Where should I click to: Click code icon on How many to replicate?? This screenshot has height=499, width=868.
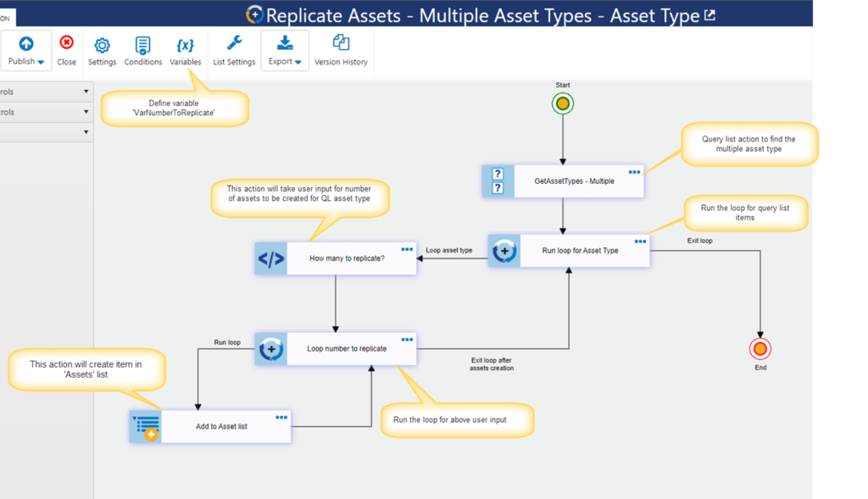[x=270, y=258]
